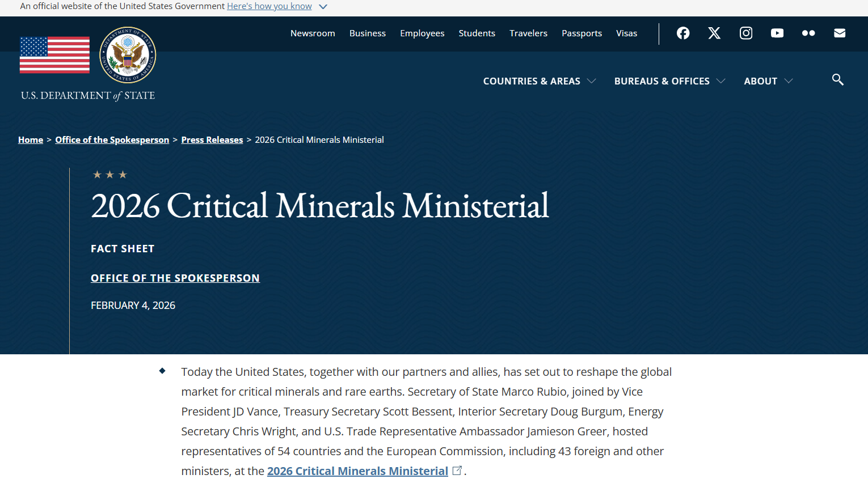868x479 pixels.
Task: Visit the Instagram icon in header
Action: [x=746, y=33]
